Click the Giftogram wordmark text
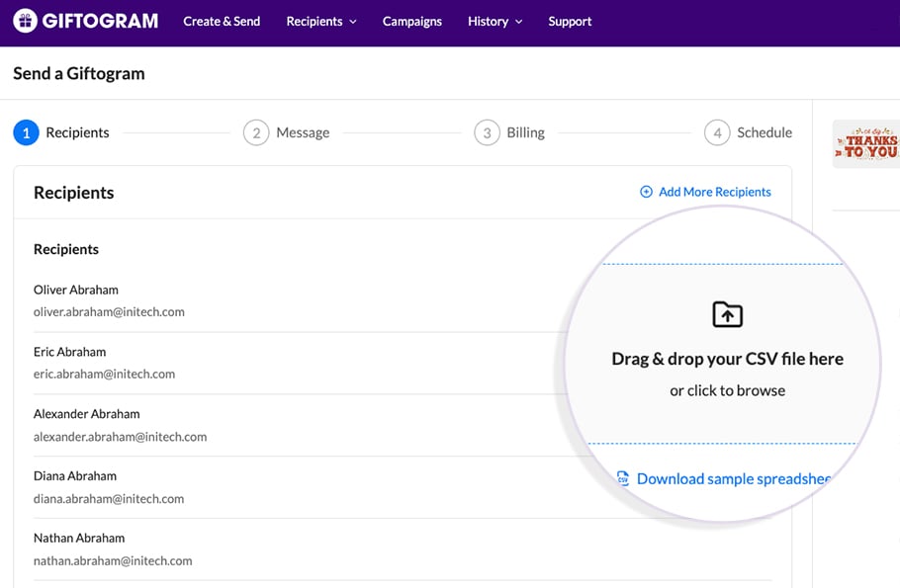The image size is (900, 588). [x=100, y=21]
